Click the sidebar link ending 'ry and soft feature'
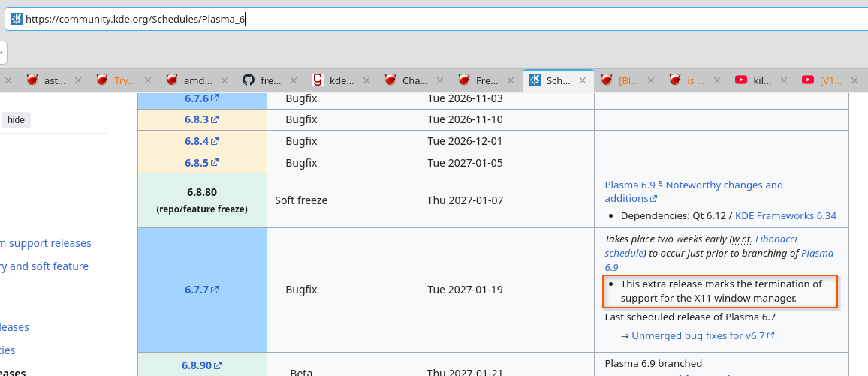 click(44, 266)
